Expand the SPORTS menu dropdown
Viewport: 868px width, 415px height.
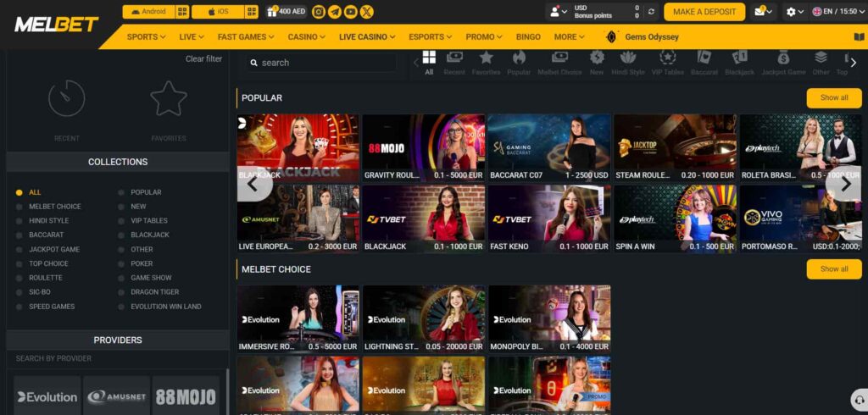coord(146,37)
